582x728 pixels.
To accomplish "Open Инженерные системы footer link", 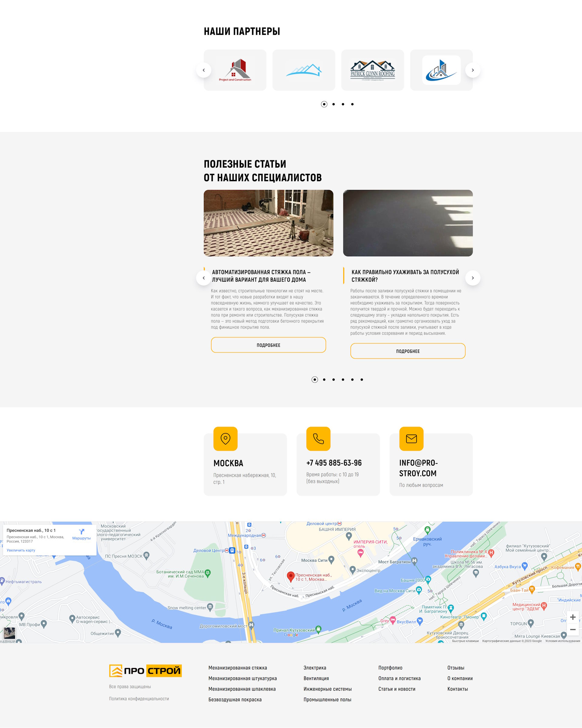I will [x=328, y=689].
